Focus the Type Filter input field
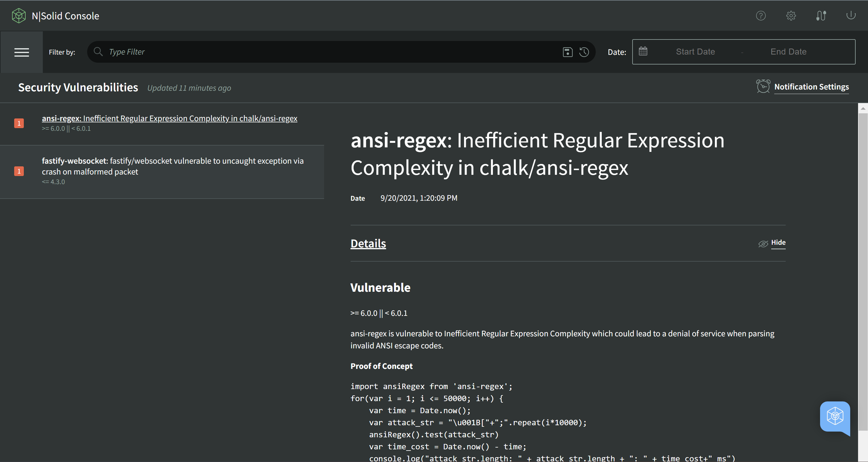This screenshot has width=868, height=462. (x=333, y=52)
